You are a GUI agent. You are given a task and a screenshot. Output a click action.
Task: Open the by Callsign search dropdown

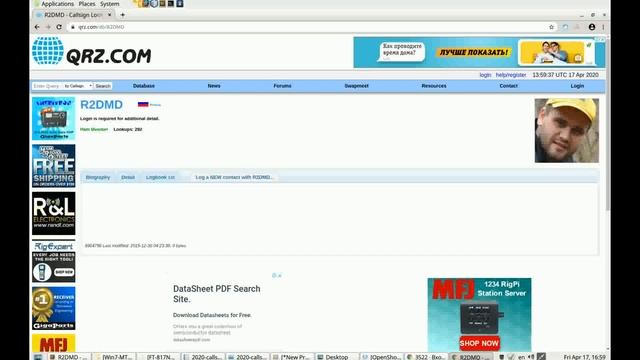point(78,86)
